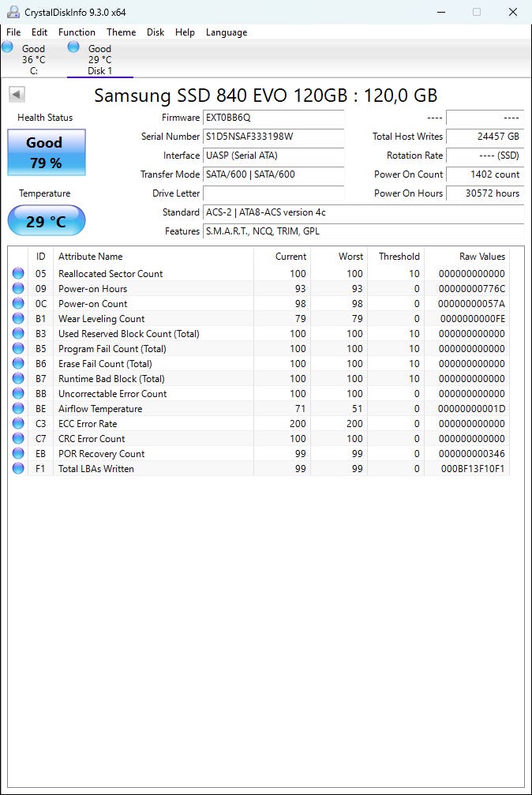Screen dimensions: 532x795
Task: Click the Interface field UASP (Serial ATA)
Action: (273, 156)
